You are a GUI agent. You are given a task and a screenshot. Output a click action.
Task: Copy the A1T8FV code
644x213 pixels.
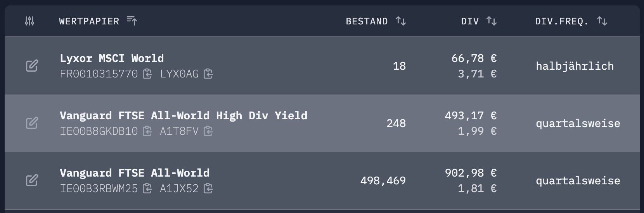[208, 131]
